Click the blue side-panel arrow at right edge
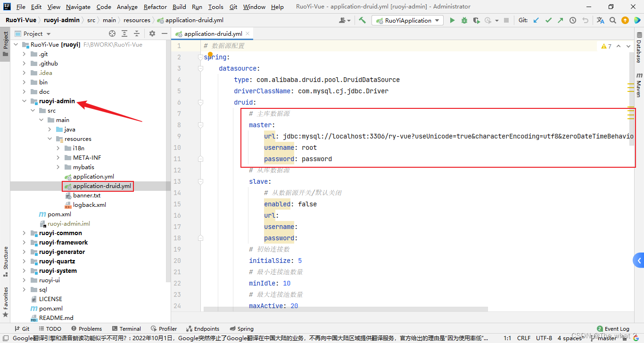 click(x=639, y=260)
